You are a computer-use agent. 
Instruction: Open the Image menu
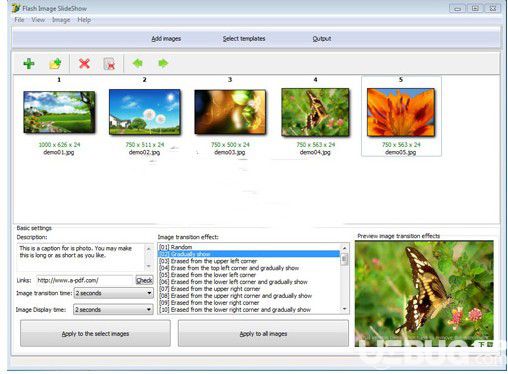click(61, 20)
